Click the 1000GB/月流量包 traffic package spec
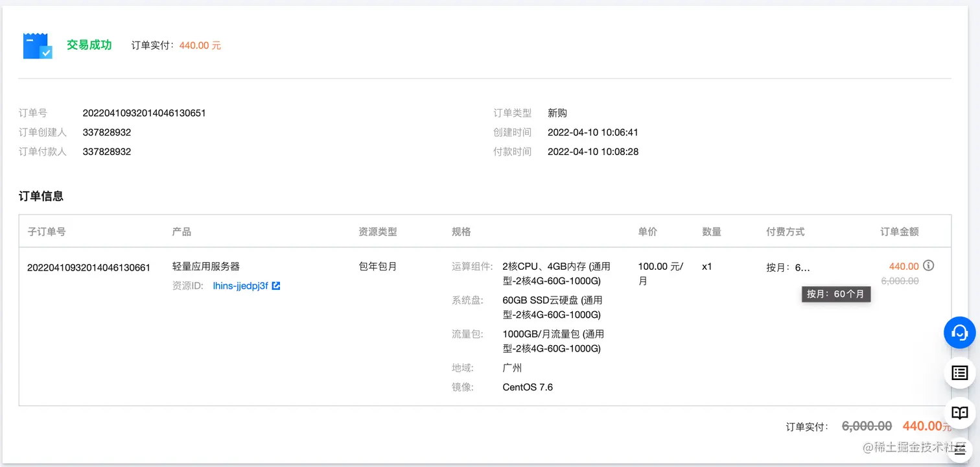Screen dimensions: 980x467 coord(554,341)
